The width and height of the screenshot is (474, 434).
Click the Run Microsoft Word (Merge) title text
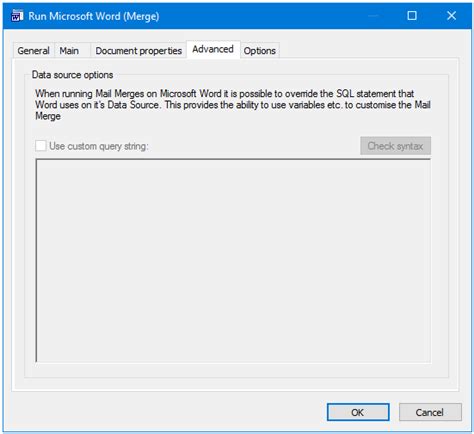tap(94, 16)
